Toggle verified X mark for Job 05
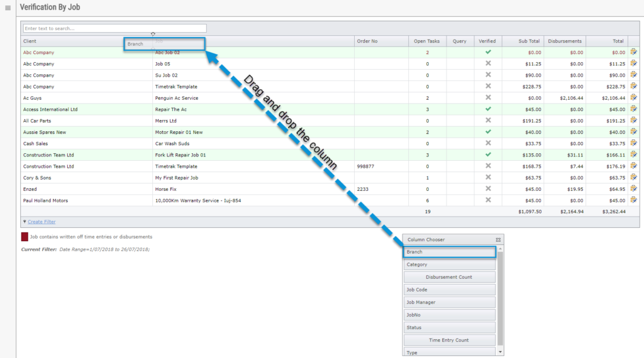Screen dimensions: 644x358 tap(488, 63)
